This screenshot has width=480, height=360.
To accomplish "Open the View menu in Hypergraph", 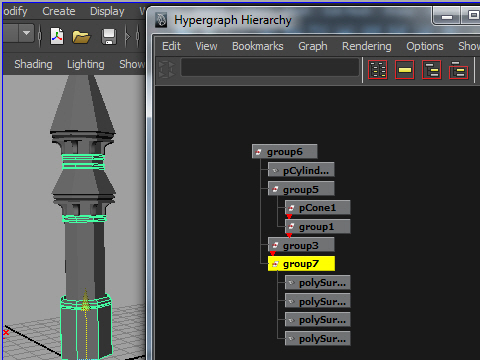I will click(x=206, y=46).
